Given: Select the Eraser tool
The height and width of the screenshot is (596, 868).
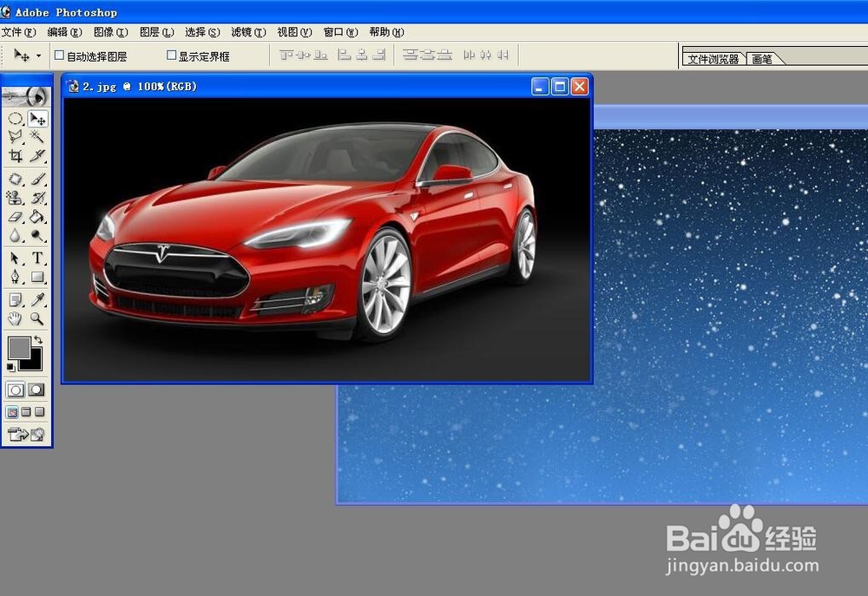Looking at the screenshot, I should (x=16, y=216).
